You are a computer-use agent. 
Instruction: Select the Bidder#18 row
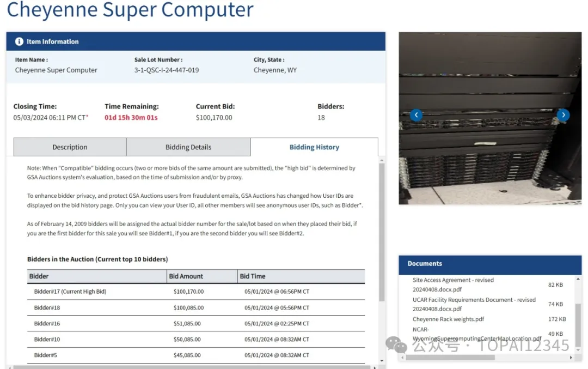pyautogui.click(x=196, y=307)
